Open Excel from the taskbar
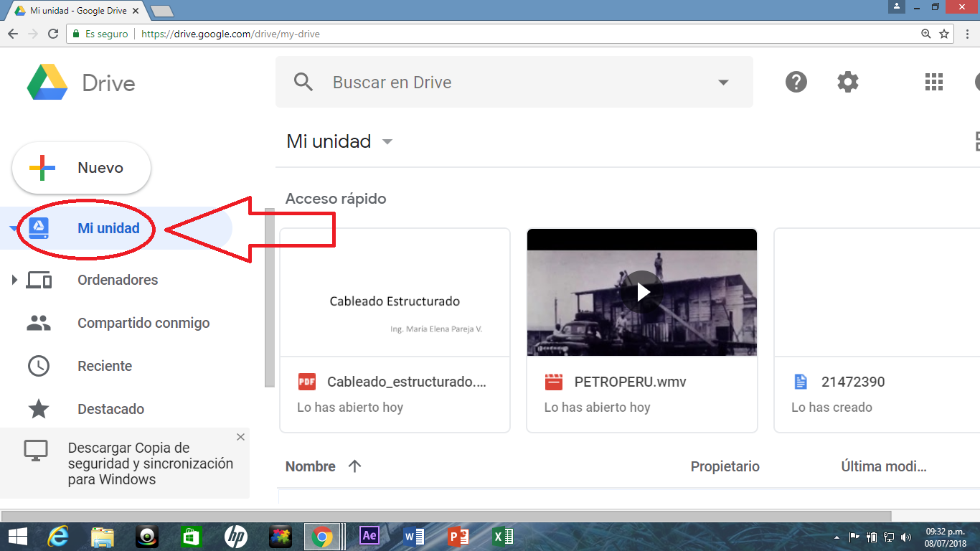This screenshot has height=551, width=980. click(502, 536)
